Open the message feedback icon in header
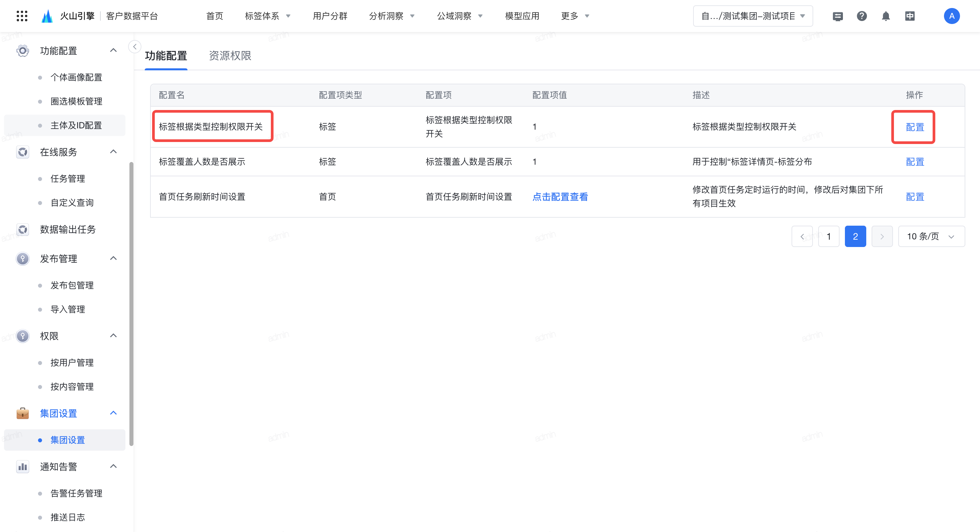980x532 pixels. [x=838, y=16]
